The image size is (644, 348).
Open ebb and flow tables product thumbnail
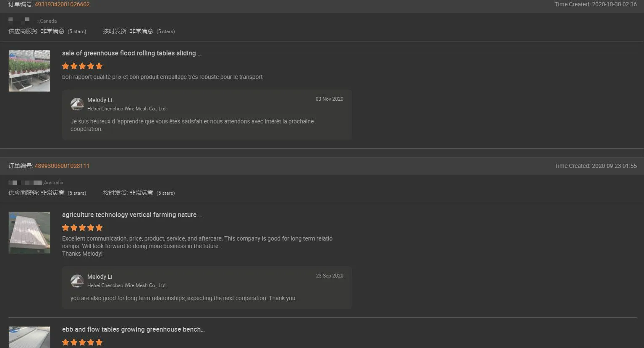point(29,337)
